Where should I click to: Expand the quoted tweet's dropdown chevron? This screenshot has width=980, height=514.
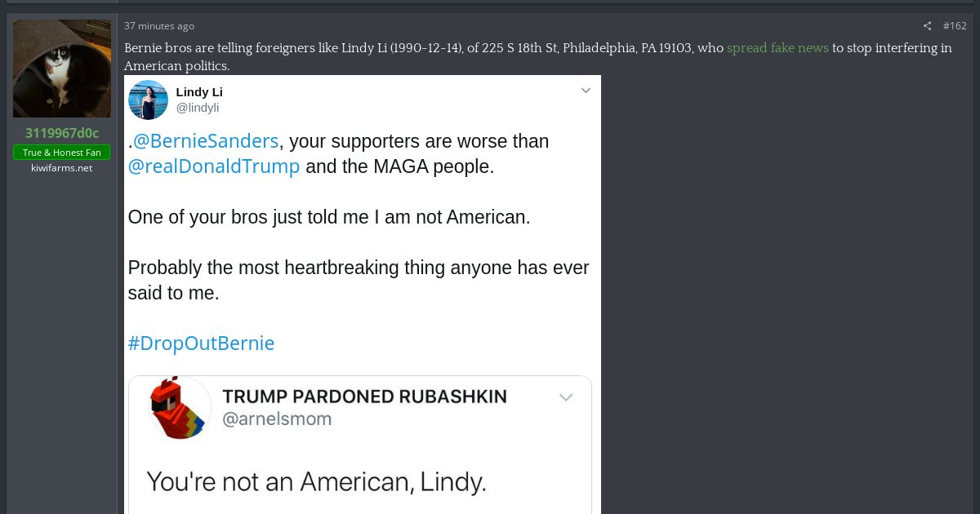(x=566, y=397)
